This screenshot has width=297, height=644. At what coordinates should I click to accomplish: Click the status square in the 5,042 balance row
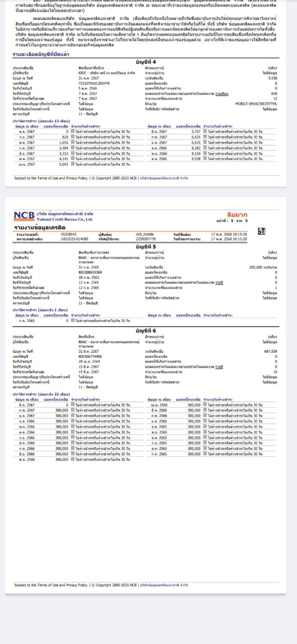[x=72, y=164]
